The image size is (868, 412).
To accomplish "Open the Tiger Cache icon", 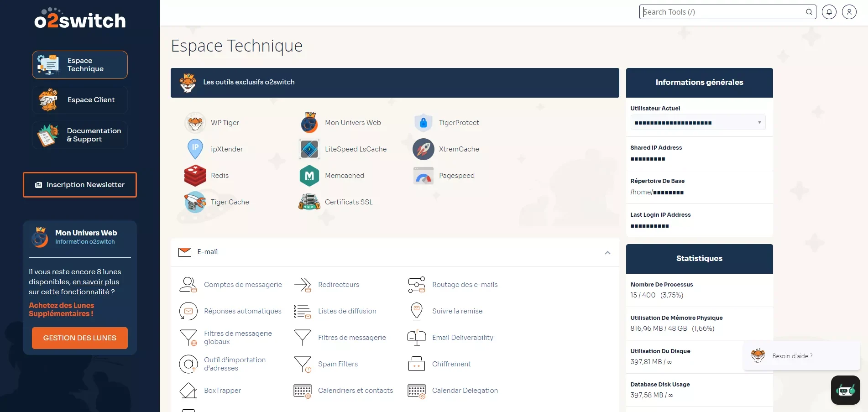I will click(x=195, y=202).
